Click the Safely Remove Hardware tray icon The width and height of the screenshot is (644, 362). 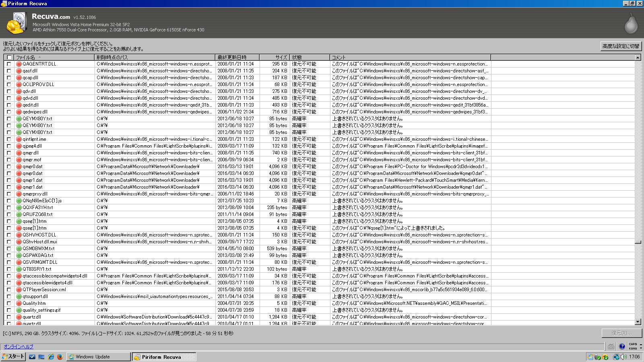click(598, 357)
